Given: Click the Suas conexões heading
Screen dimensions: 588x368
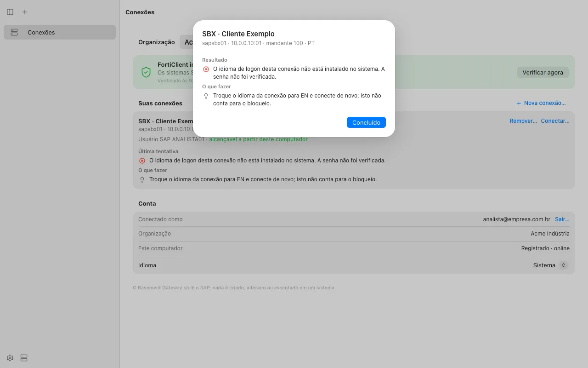Looking at the screenshot, I should (160, 103).
